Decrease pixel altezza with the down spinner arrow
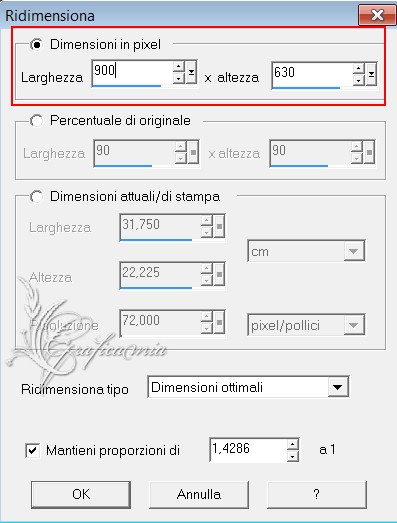 [x=359, y=80]
